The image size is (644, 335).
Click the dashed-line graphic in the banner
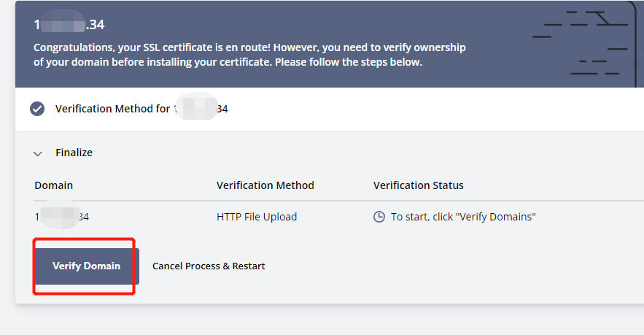(580, 43)
